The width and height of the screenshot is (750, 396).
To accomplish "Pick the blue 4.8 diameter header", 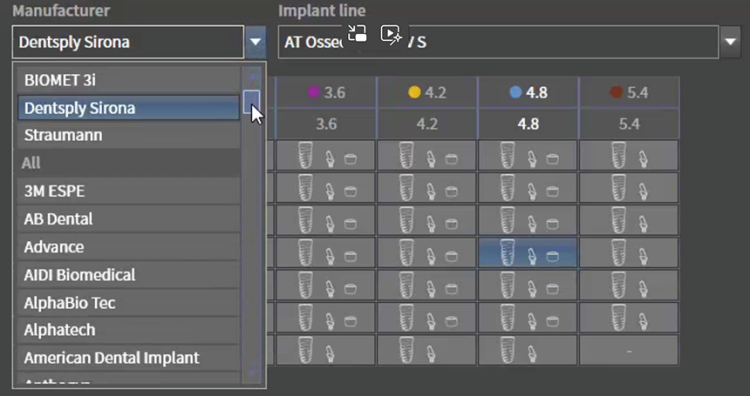I will point(528,92).
